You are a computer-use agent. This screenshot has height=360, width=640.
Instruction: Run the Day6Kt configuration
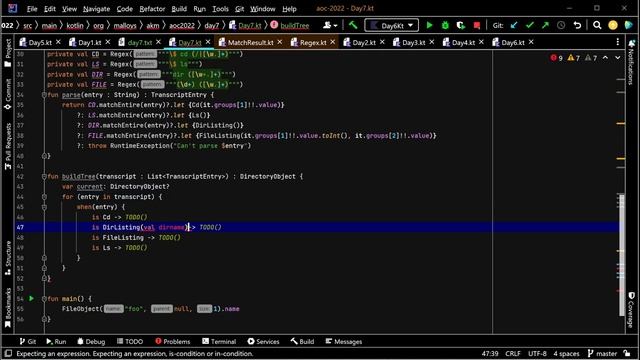coord(429,25)
